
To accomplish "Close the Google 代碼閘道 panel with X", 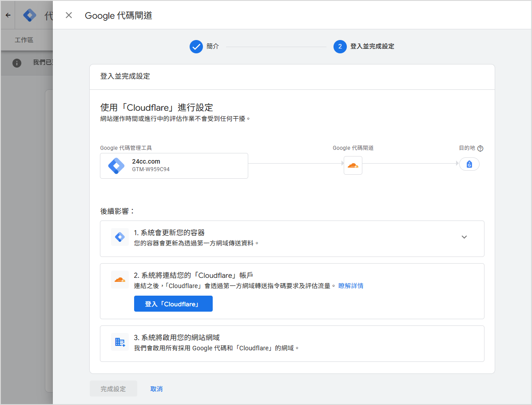I will click(69, 15).
